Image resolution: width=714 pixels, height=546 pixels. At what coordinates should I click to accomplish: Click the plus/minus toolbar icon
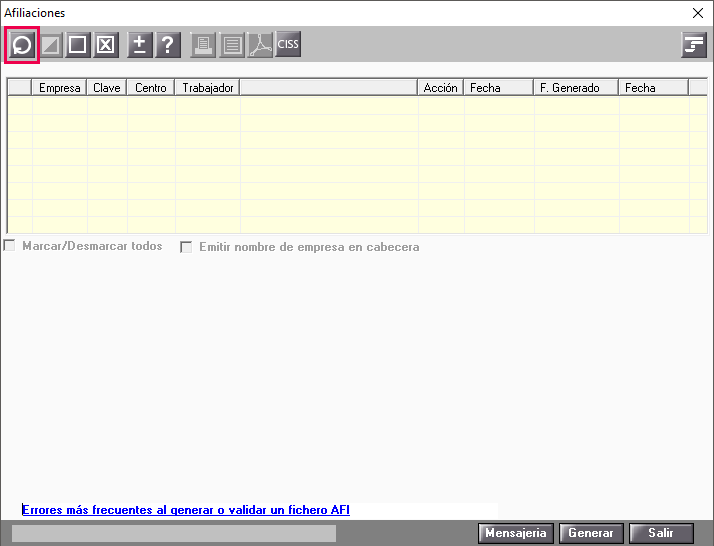click(140, 45)
